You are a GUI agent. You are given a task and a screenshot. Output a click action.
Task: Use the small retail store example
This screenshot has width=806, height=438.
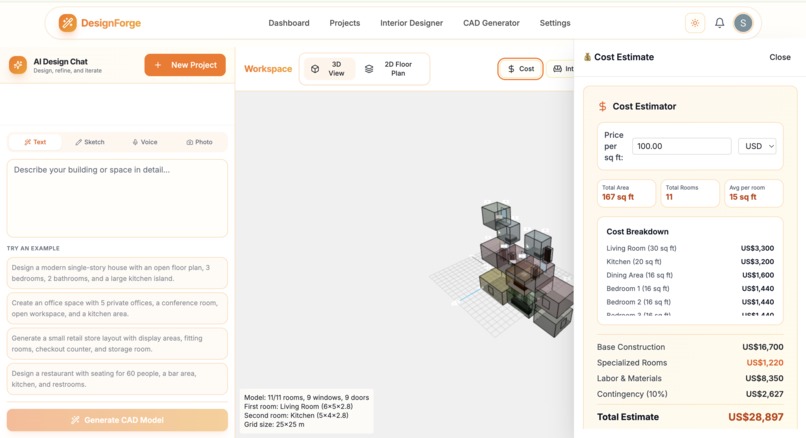pos(117,343)
